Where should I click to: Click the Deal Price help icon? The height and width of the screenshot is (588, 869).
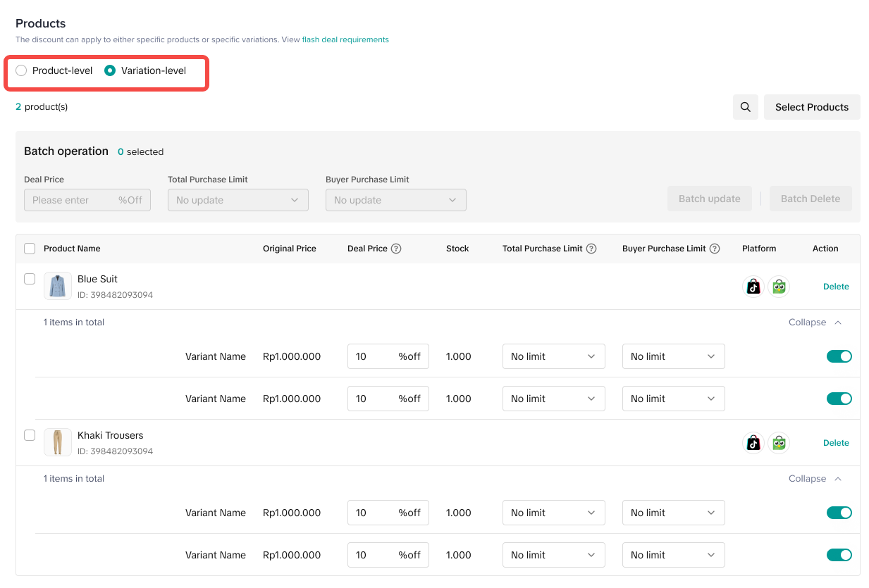pyautogui.click(x=396, y=249)
